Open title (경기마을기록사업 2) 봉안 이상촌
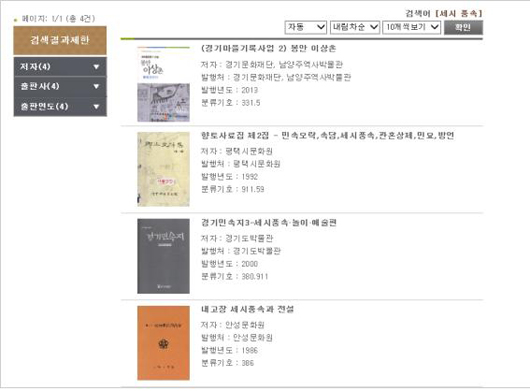 (268, 48)
